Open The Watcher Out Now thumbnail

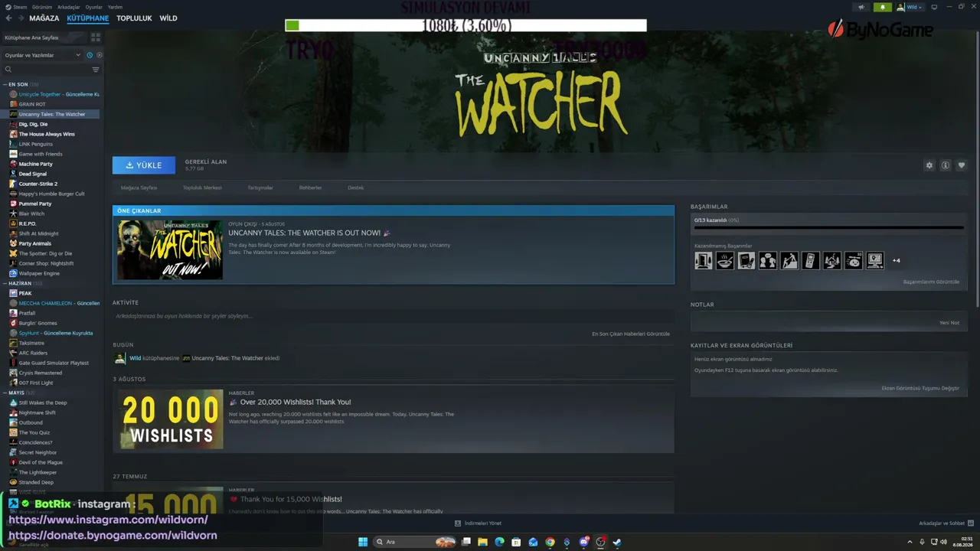pos(170,249)
